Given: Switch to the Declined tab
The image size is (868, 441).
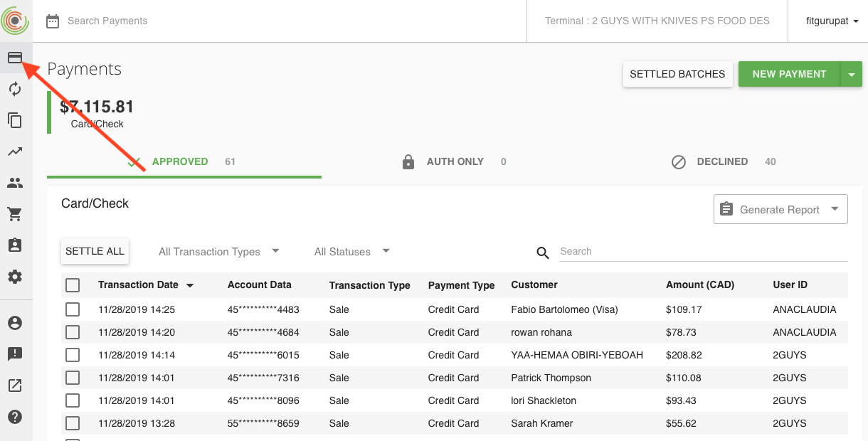Looking at the screenshot, I should (x=723, y=162).
